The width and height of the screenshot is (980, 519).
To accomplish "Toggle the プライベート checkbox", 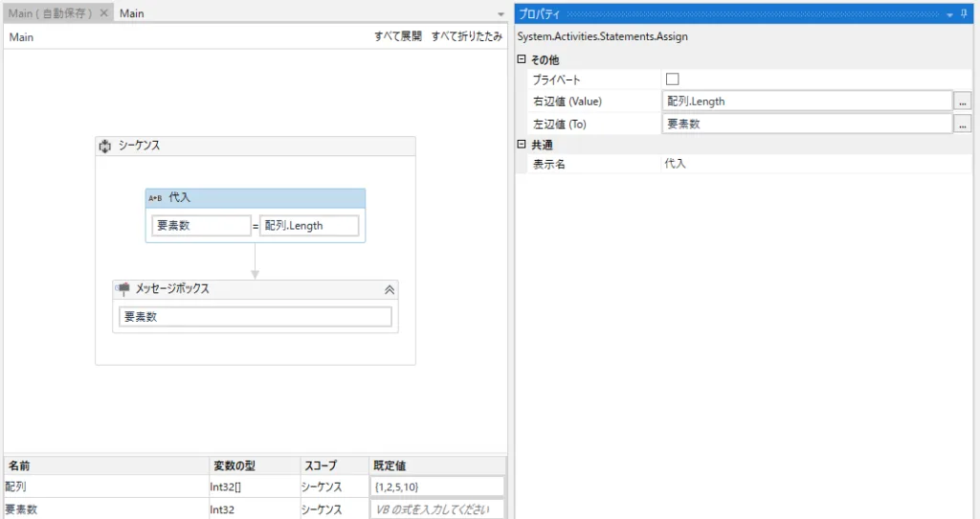I will click(672, 79).
